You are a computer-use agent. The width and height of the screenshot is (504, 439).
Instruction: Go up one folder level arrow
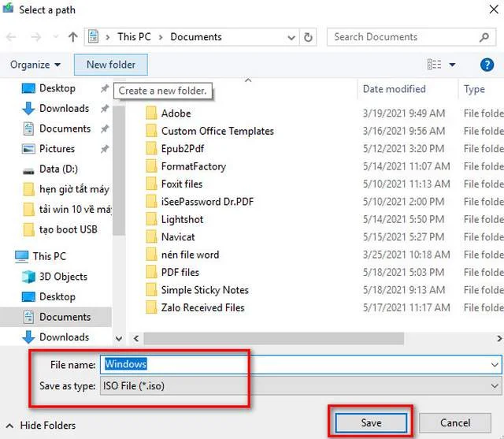click(73, 37)
